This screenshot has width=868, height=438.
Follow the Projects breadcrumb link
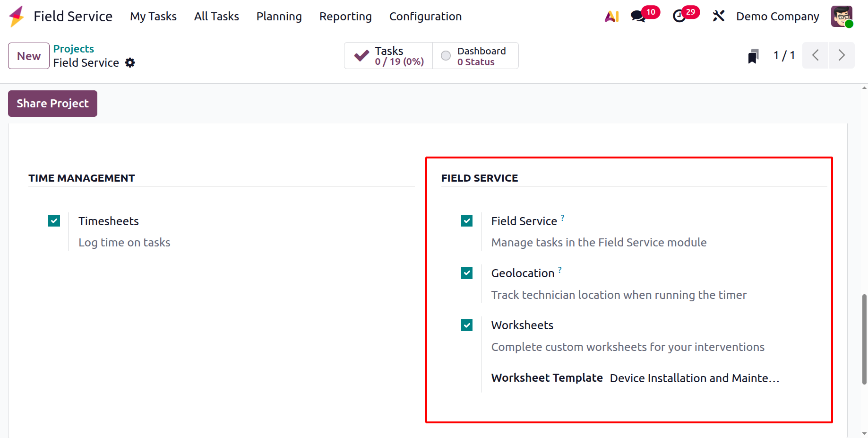(x=74, y=49)
